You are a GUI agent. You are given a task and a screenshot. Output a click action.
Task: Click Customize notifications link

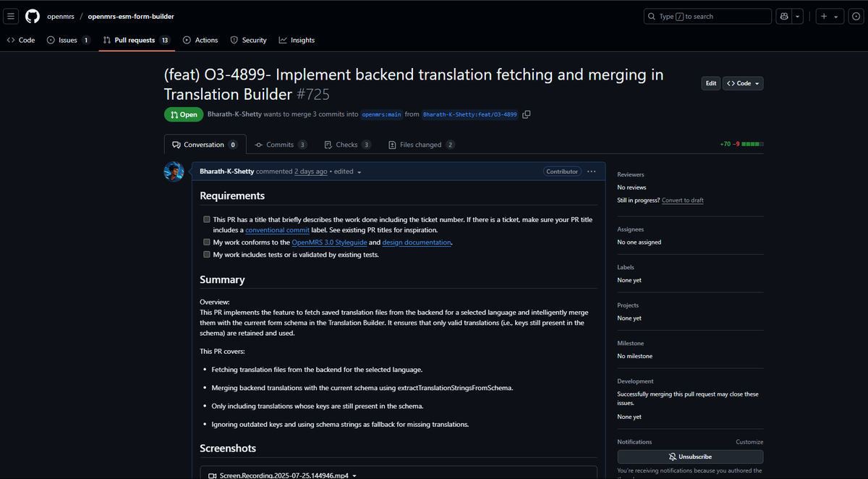coord(749,442)
